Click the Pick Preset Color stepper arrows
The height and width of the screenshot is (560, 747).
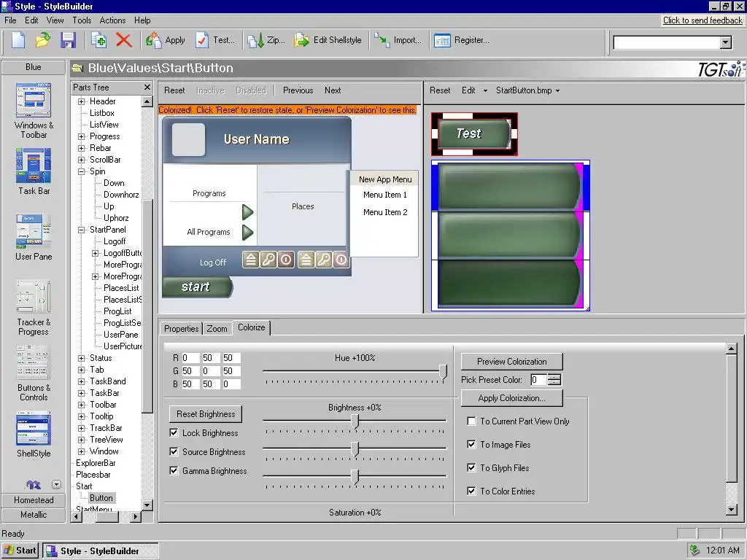[554, 379]
